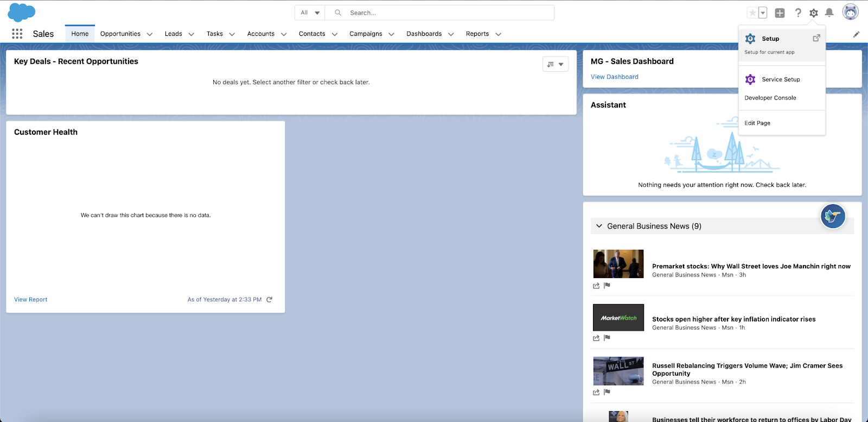Click the Setup gear icon in menu

(x=750, y=39)
